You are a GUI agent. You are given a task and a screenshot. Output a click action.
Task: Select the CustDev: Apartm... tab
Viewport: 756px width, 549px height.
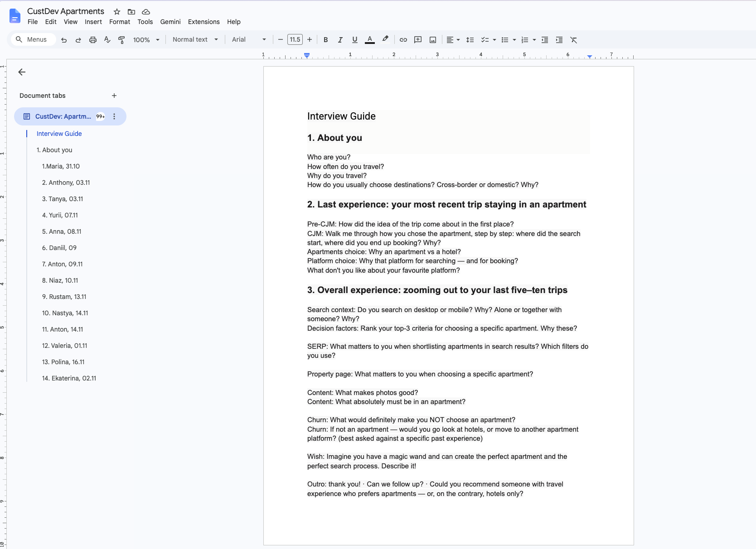[70, 116]
